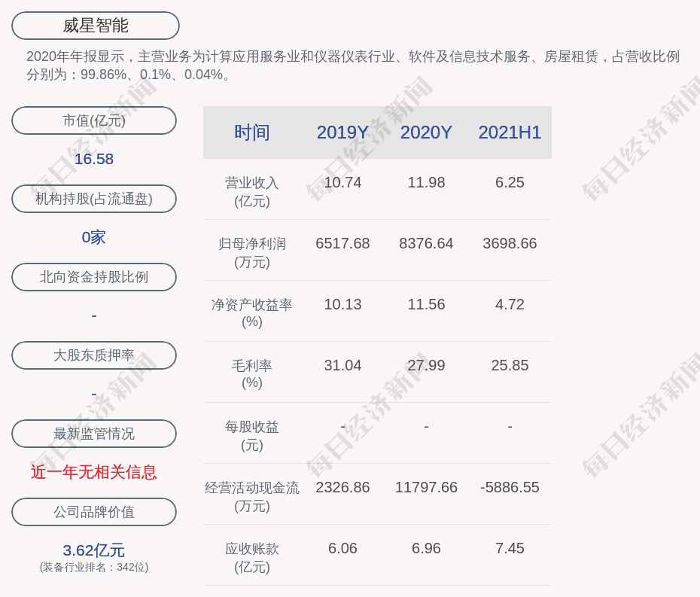Click the 2019Y column header
Image resolution: width=700 pixels, height=597 pixels.
click(x=342, y=132)
